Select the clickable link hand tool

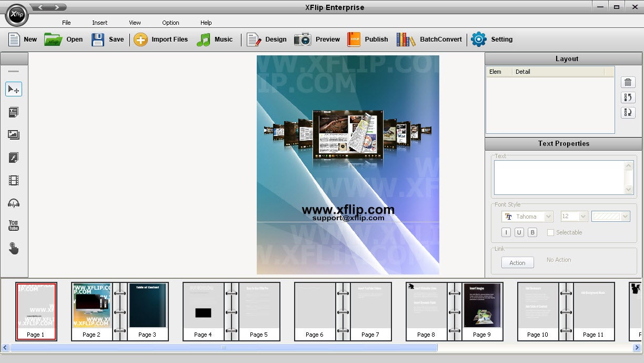tap(14, 248)
